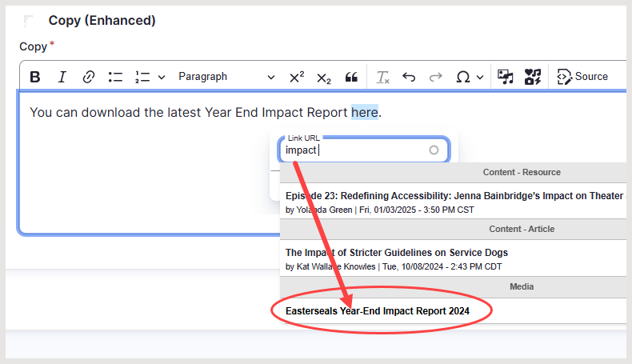Click the media library icon with heart and music note
The width and height of the screenshot is (632, 364).
533,77
